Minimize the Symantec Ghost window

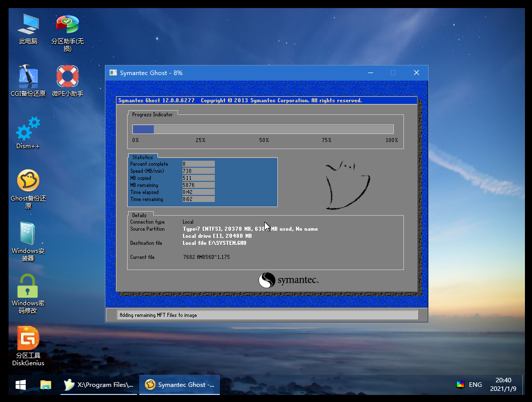(x=371, y=73)
